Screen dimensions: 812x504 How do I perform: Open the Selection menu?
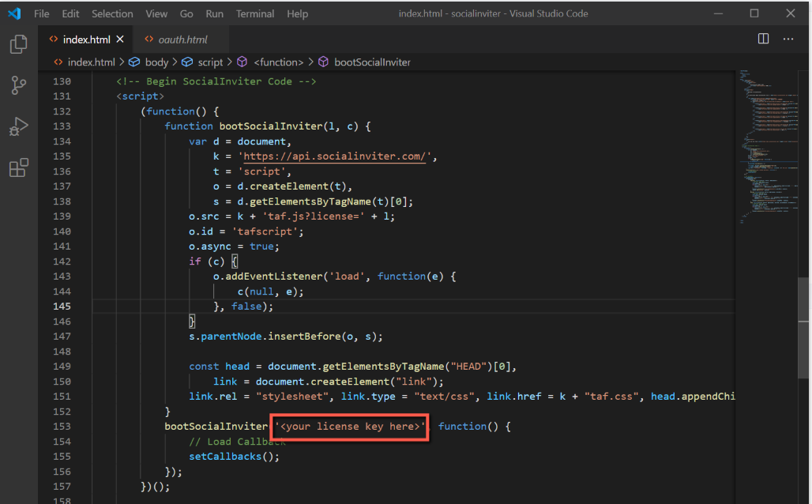pos(112,13)
